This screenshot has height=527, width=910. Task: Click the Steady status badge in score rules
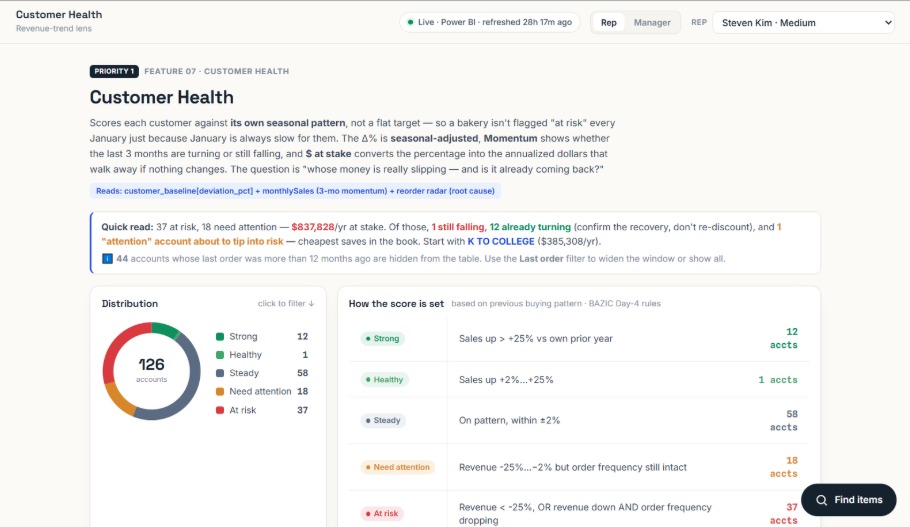(x=383, y=420)
